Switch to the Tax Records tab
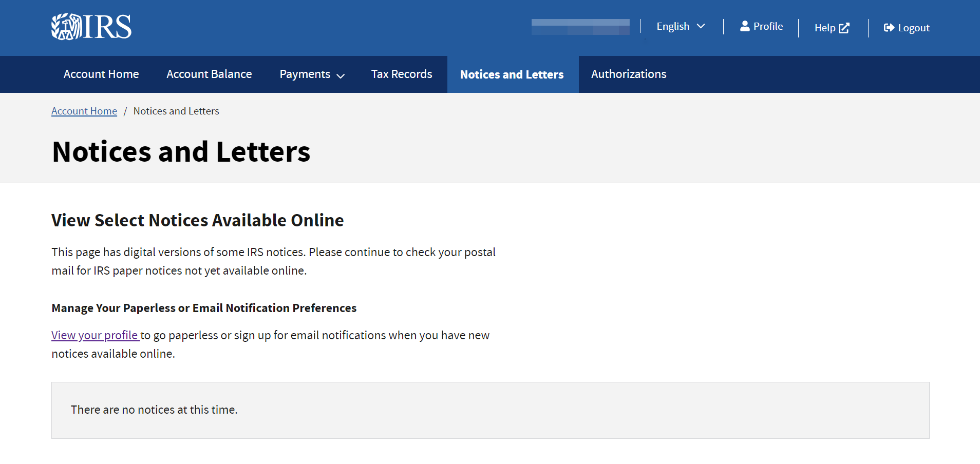The height and width of the screenshot is (464, 980). pos(402,74)
